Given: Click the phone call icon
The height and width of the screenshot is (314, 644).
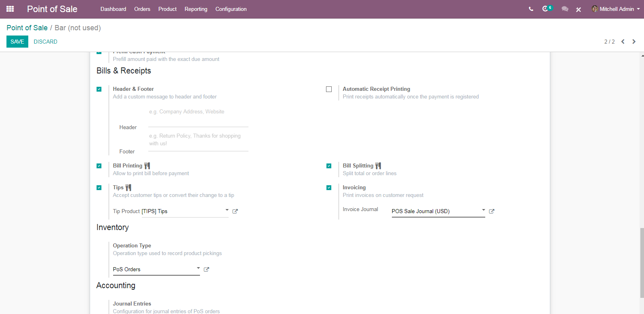Looking at the screenshot, I should pos(531,9).
